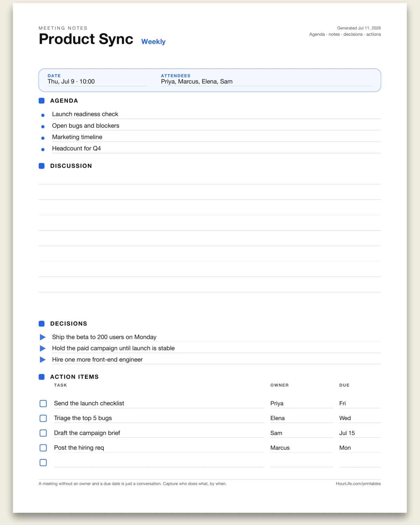Click the blue square beside DISCUSSION
Viewport: 420px width, 525px height.
42,166
